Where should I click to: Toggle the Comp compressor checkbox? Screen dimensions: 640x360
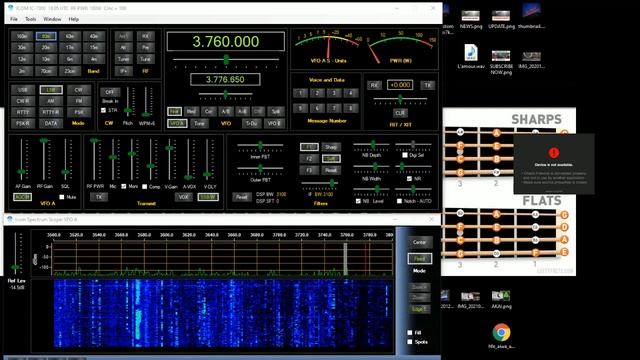144,187
